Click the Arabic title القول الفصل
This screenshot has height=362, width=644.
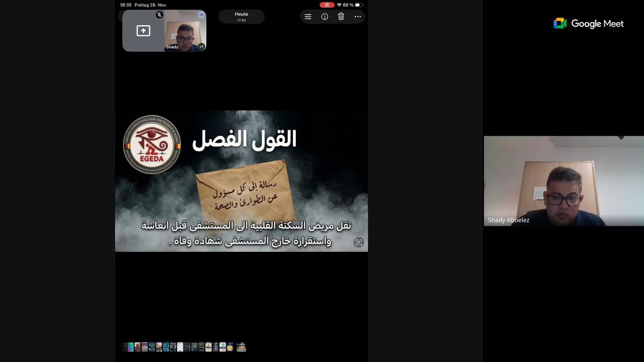pos(245,139)
